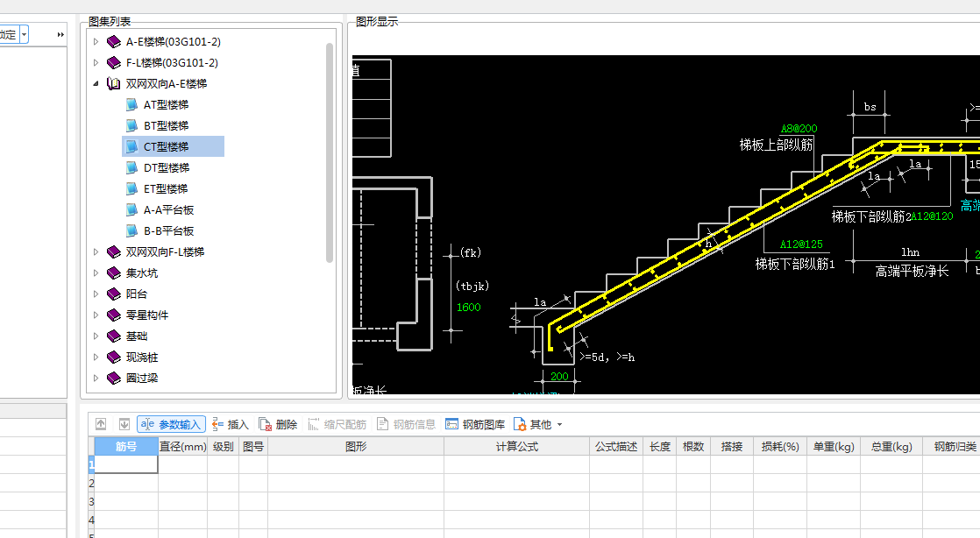
Task: Click the book icon of 双网双向F-L楼梯
Action: (114, 251)
